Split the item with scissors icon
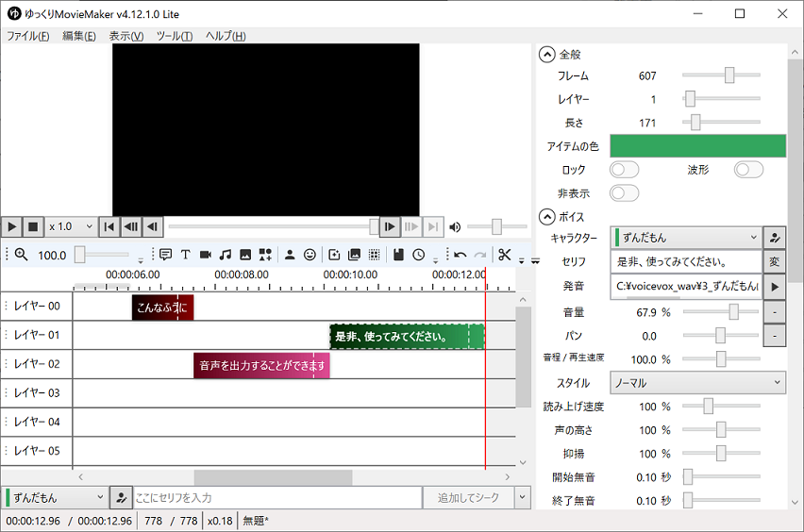Image resolution: width=804 pixels, height=532 pixels. [x=505, y=255]
